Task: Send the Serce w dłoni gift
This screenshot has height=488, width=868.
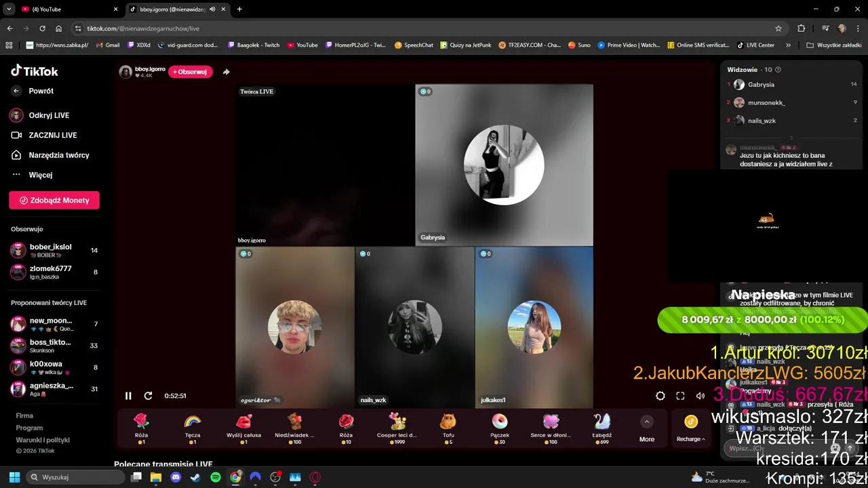Action: click(551, 428)
